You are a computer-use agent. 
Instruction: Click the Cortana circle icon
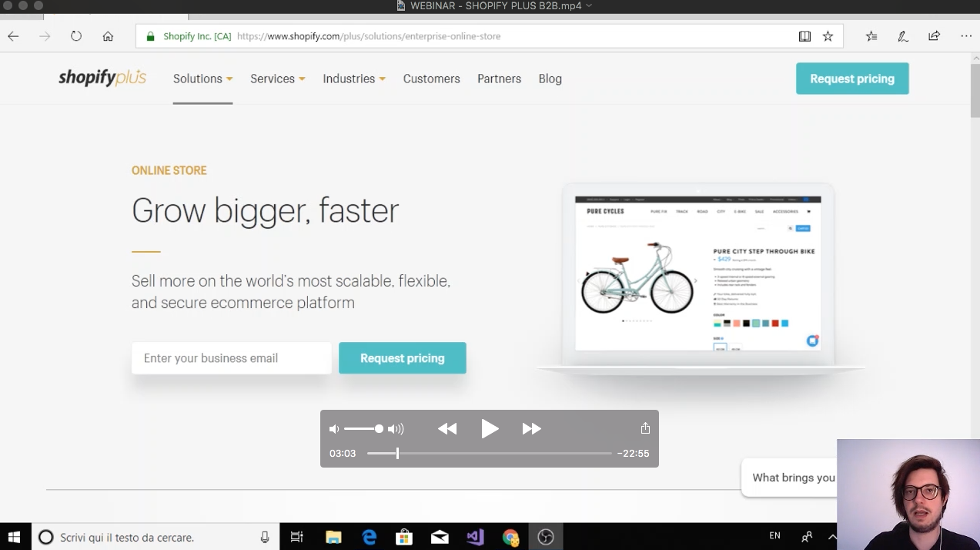tap(45, 537)
